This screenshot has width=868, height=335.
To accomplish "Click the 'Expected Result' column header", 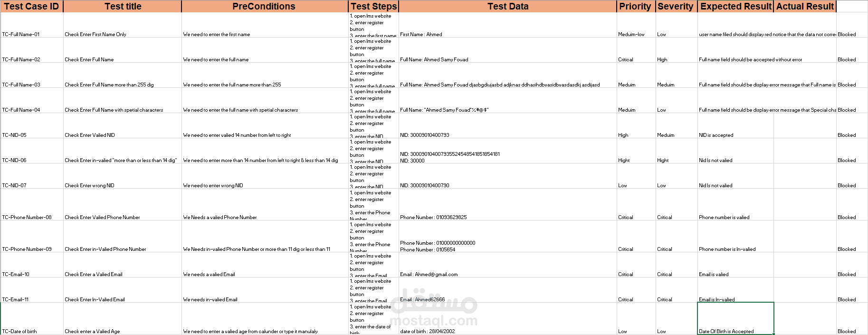I will (x=735, y=6).
